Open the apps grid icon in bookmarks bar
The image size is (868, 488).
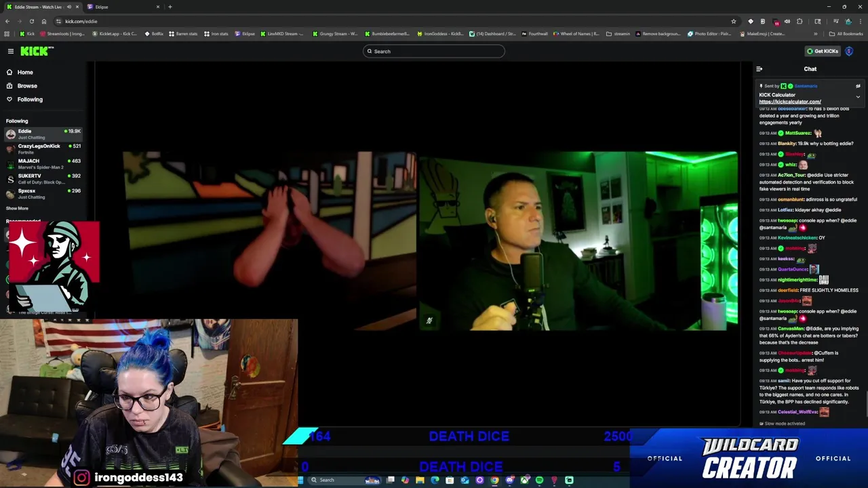tap(7, 34)
